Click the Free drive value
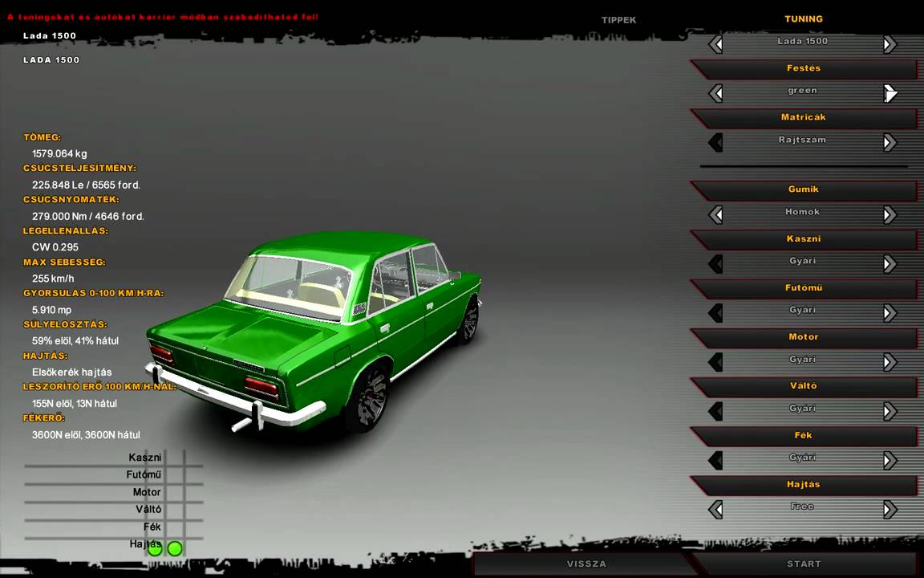This screenshot has height=578, width=924. pos(803,507)
